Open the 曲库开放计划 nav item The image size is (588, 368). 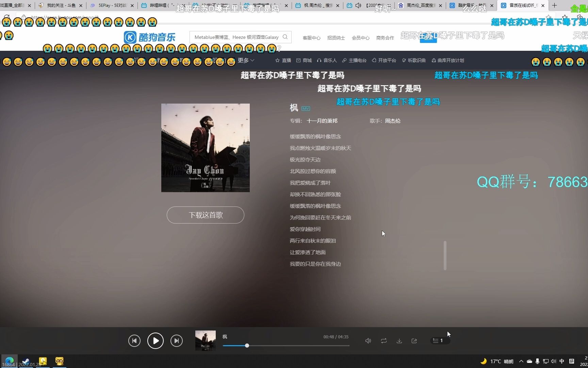point(448,60)
